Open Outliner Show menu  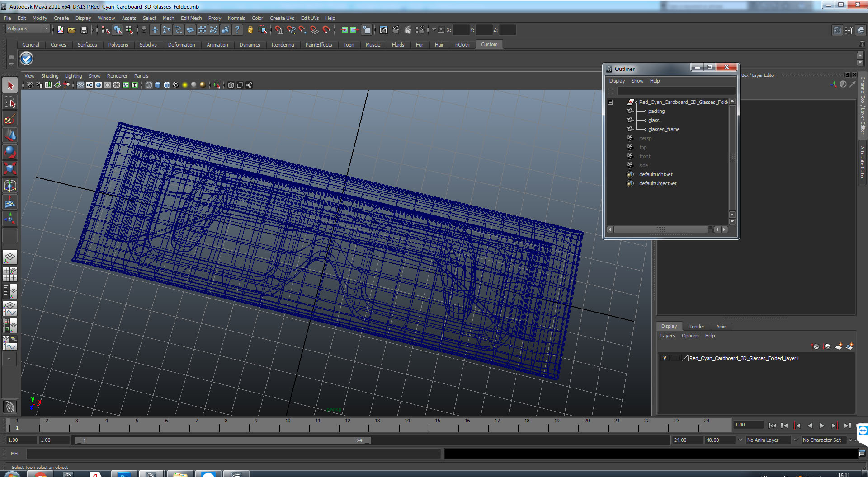pyautogui.click(x=637, y=81)
